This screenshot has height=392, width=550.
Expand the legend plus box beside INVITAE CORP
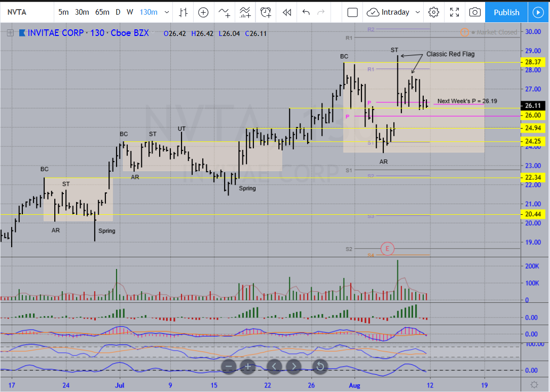pos(10,33)
